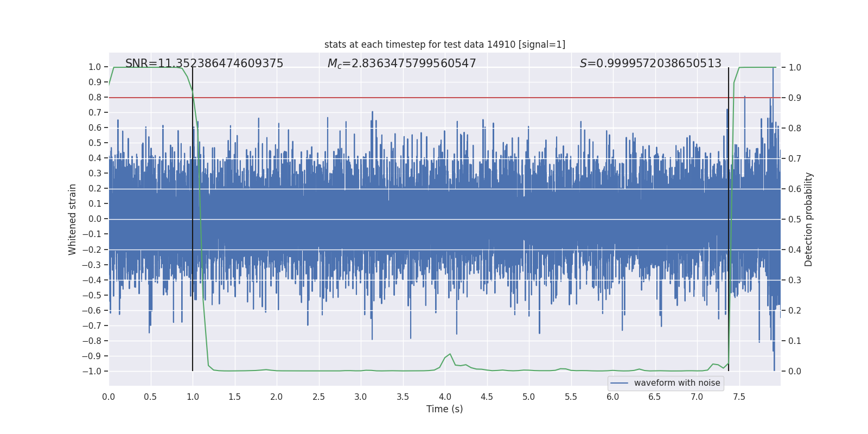Click the blue line sample in the legend
868x434 pixels.
(x=620, y=383)
